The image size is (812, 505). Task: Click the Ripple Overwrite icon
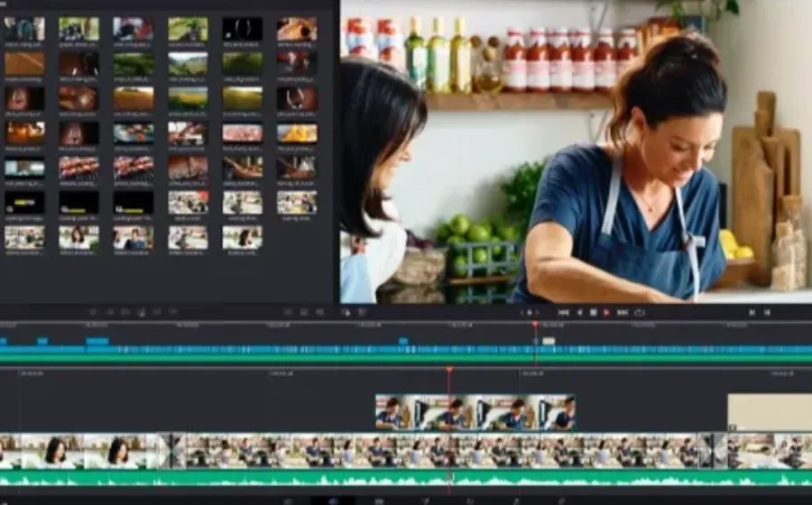125,312
